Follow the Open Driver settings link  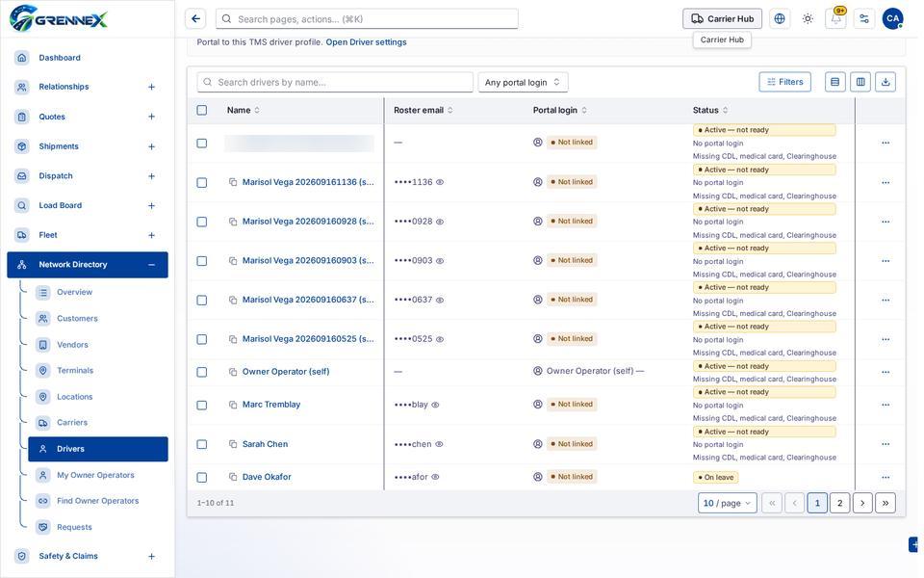(x=366, y=41)
